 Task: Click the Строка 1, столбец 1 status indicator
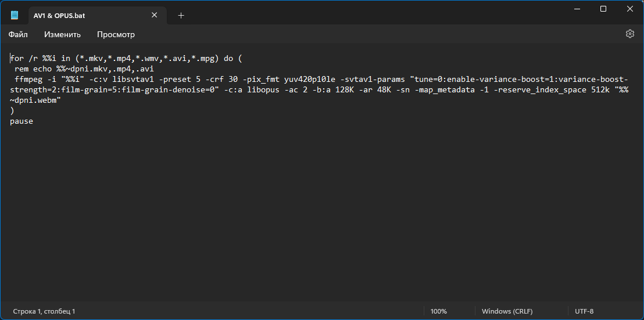point(44,311)
